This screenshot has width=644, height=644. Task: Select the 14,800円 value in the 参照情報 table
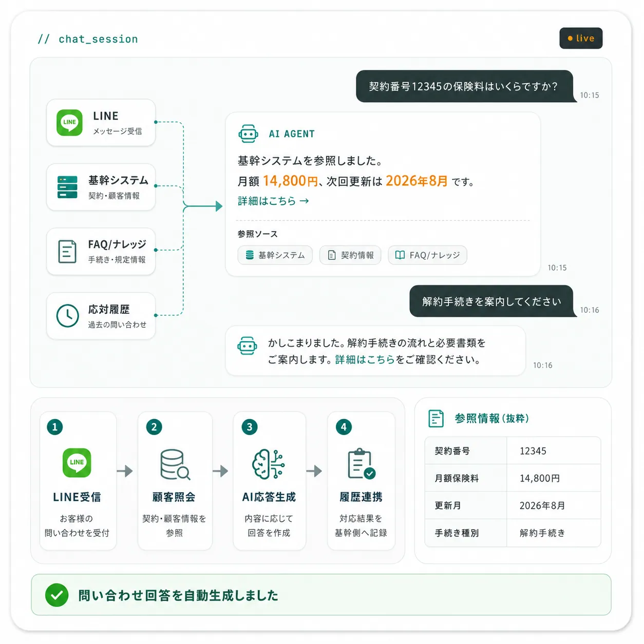click(x=540, y=478)
